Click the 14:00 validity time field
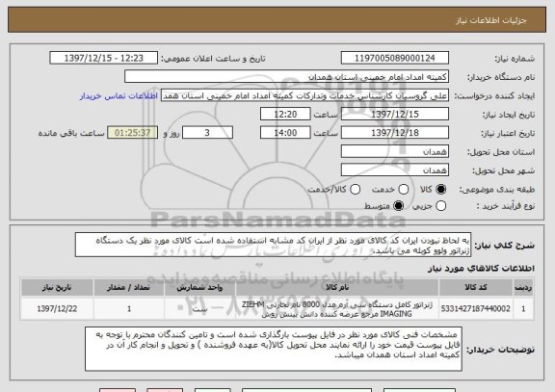 click(x=285, y=133)
